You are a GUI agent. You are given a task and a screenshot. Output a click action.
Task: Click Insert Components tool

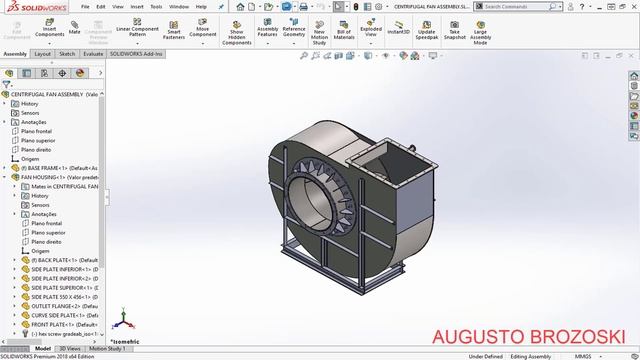click(49, 28)
